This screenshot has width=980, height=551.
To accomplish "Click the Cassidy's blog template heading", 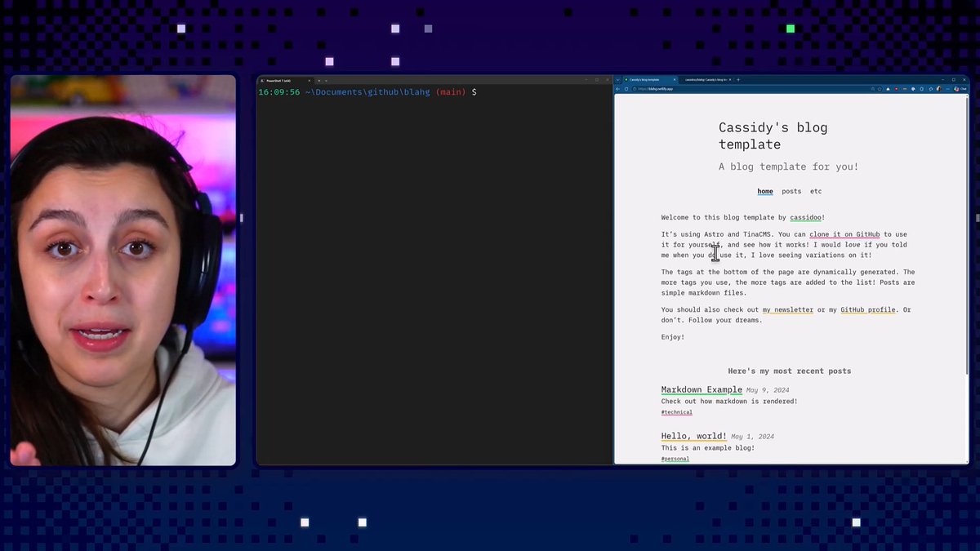I will [773, 136].
